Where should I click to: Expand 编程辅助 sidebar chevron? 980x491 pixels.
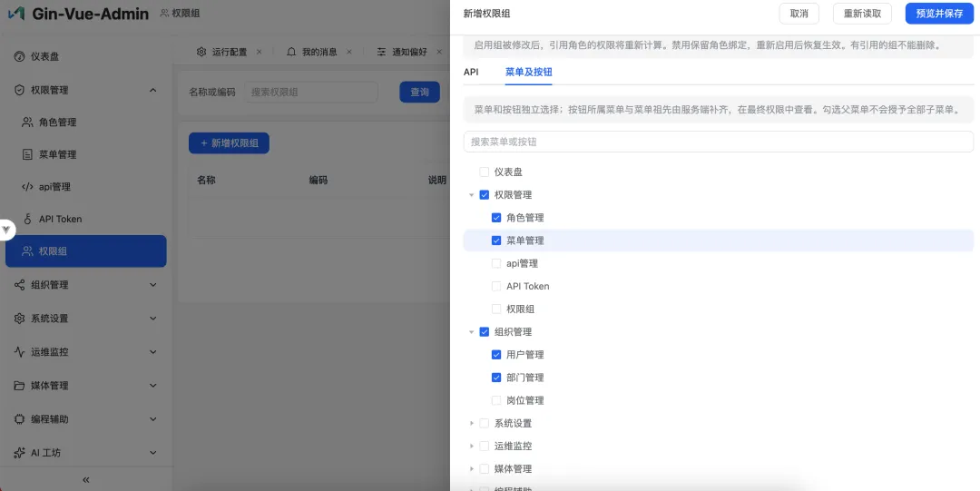pyautogui.click(x=153, y=419)
